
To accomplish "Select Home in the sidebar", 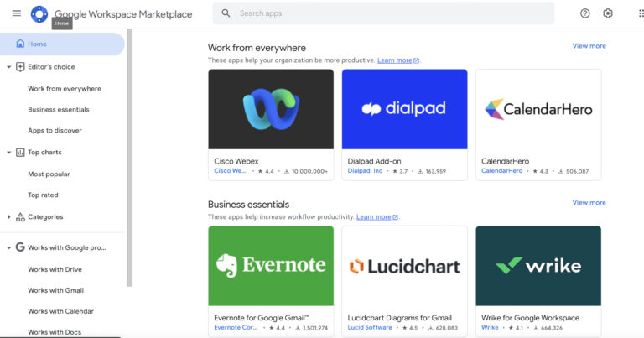I will pos(62,44).
